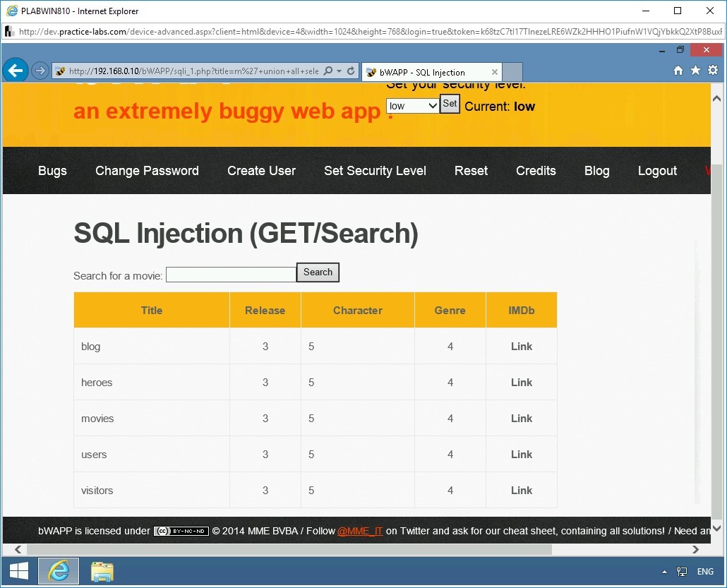Click the Set button next to security dropdown

pyautogui.click(x=450, y=103)
